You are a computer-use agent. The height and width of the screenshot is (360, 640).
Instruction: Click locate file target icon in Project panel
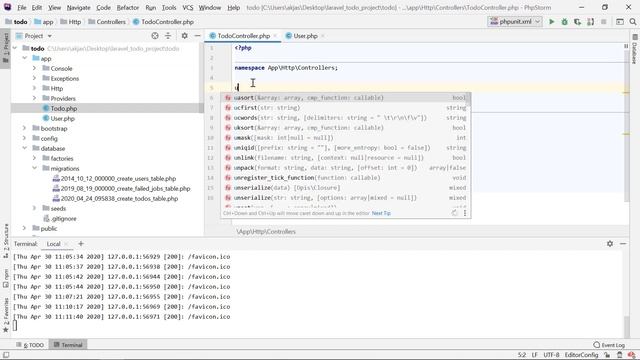155,36
